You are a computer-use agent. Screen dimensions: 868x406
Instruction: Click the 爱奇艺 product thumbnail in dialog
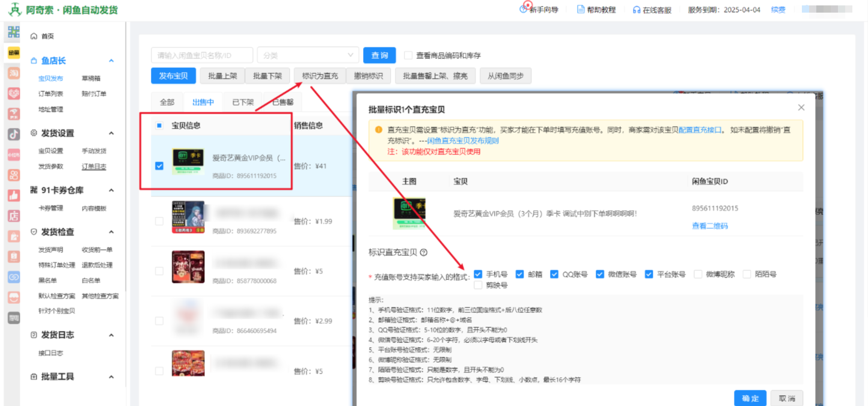(x=409, y=213)
